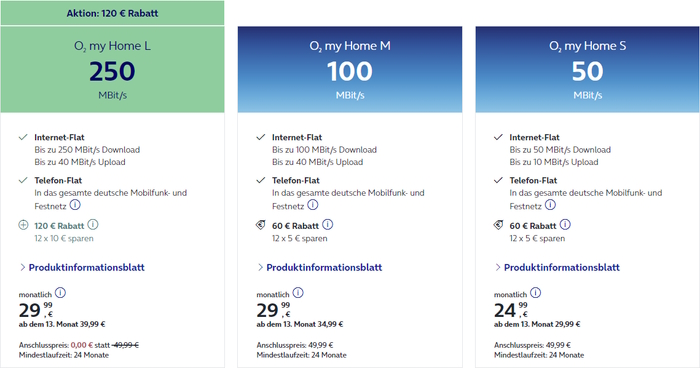Click 'Bis zu 50 MBit/s Download' text
The width and height of the screenshot is (700, 368).
(x=560, y=150)
